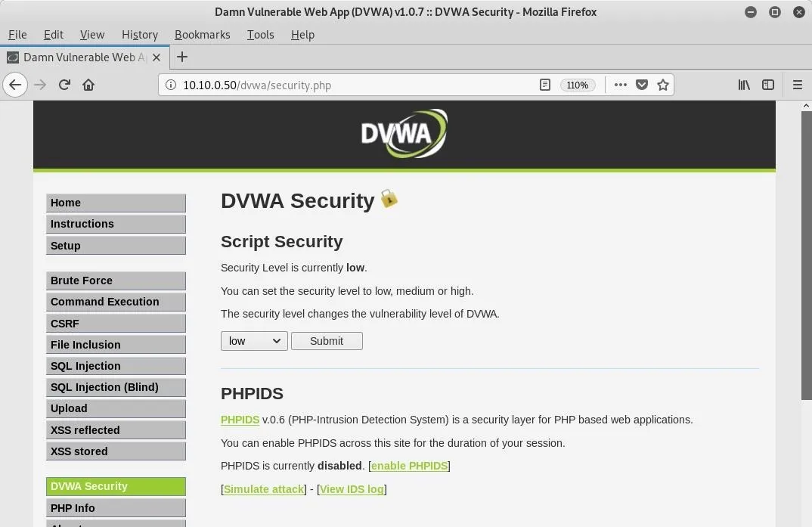Click the padlock icon beside DVWA Security
Viewport: 812px width, 527px height.
click(x=389, y=198)
